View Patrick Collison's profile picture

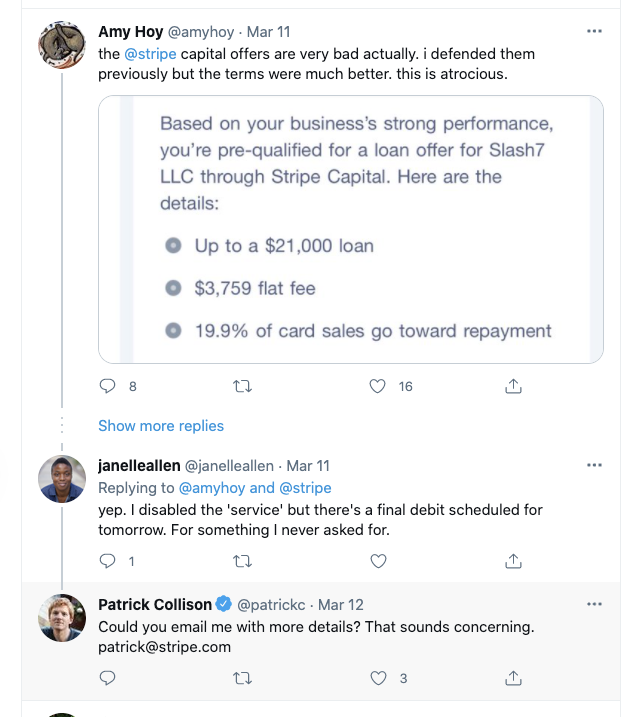[x=62, y=618]
